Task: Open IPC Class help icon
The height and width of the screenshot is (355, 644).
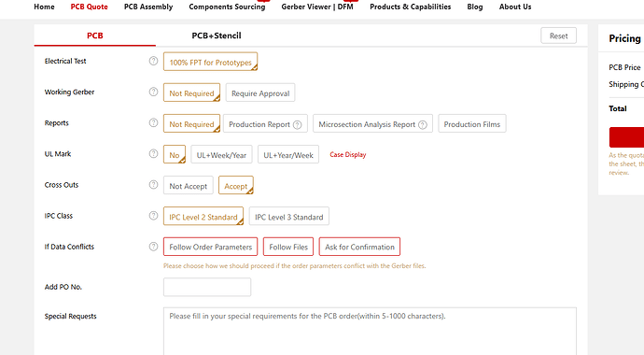Action: [x=153, y=215]
